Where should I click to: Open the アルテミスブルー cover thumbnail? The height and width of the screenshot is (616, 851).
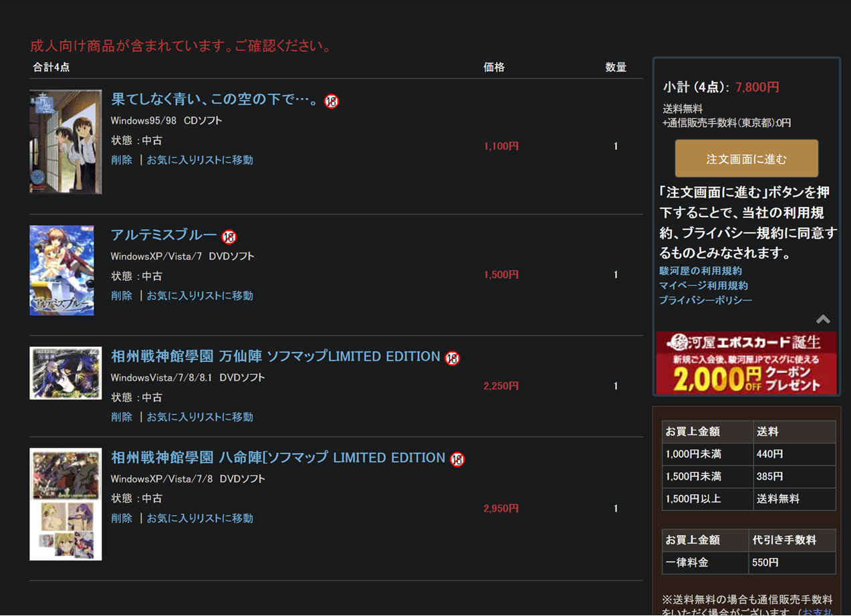click(62, 270)
